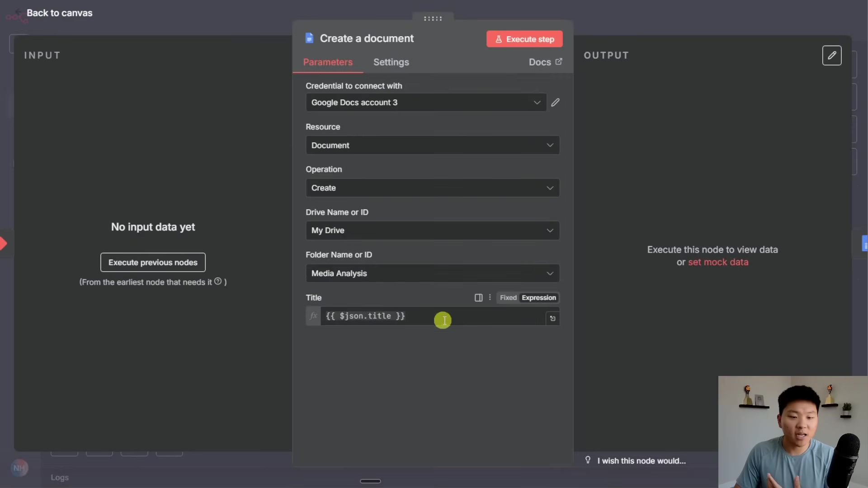
Task: Click the output edit pencil icon
Action: pyautogui.click(x=831, y=56)
